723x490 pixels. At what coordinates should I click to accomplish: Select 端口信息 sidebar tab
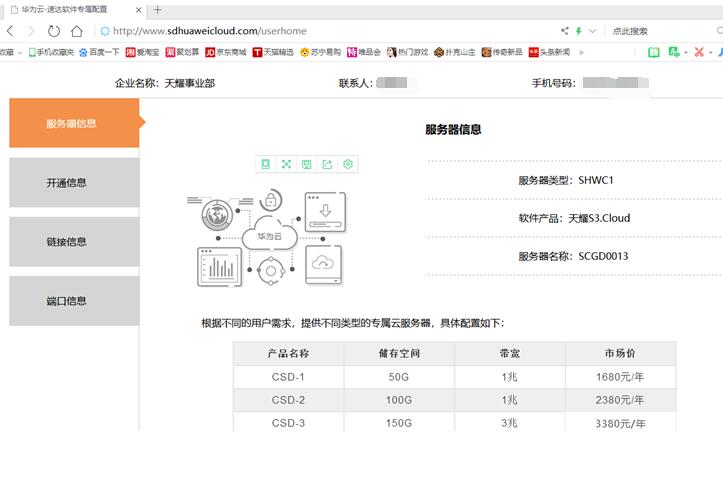[74, 301]
